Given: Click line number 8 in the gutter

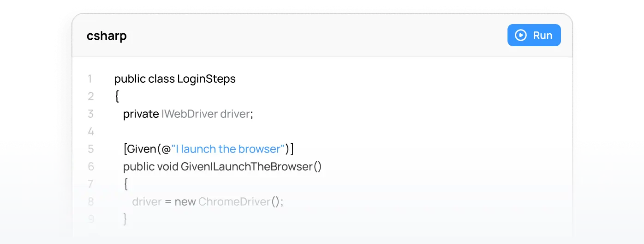Looking at the screenshot, I should pyautogui.click(x=90, y=201).
